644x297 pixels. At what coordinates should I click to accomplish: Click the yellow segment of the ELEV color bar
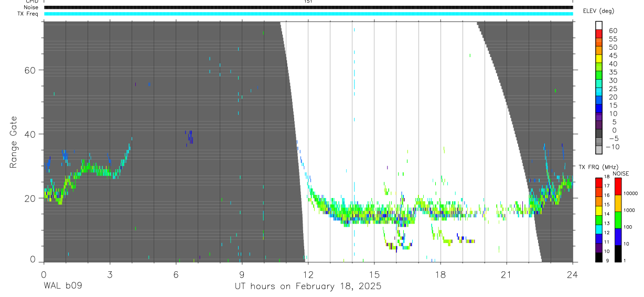[x=599, y=58]
